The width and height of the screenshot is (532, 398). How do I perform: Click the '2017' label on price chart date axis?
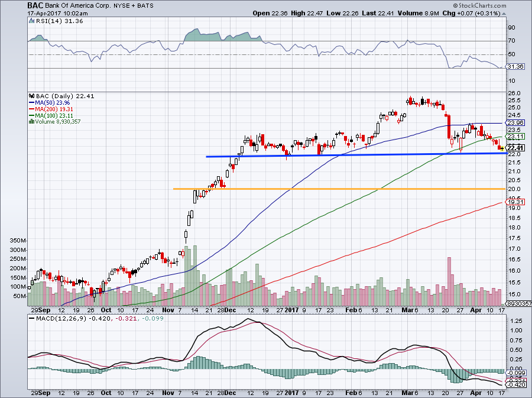coord(291,310)
